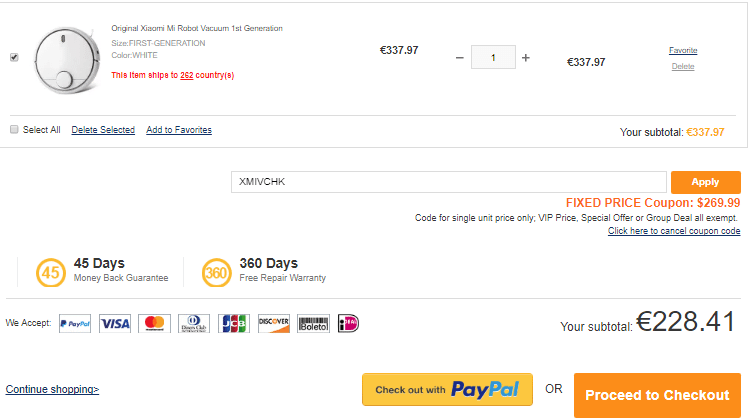Viewport: 750px width, 420px height.
Task: Click the cancel coupon code link
Action: pyautogui.click(x=674, y=231)
